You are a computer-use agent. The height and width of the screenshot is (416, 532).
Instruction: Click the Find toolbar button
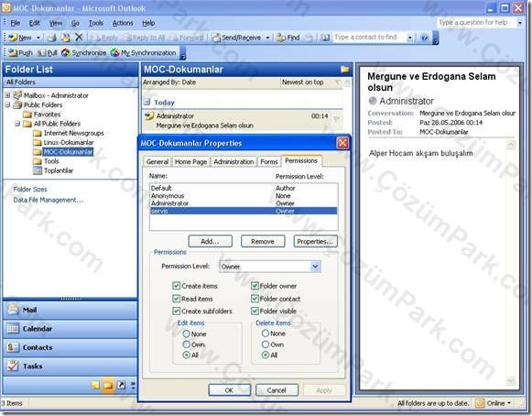pos(288,38)
